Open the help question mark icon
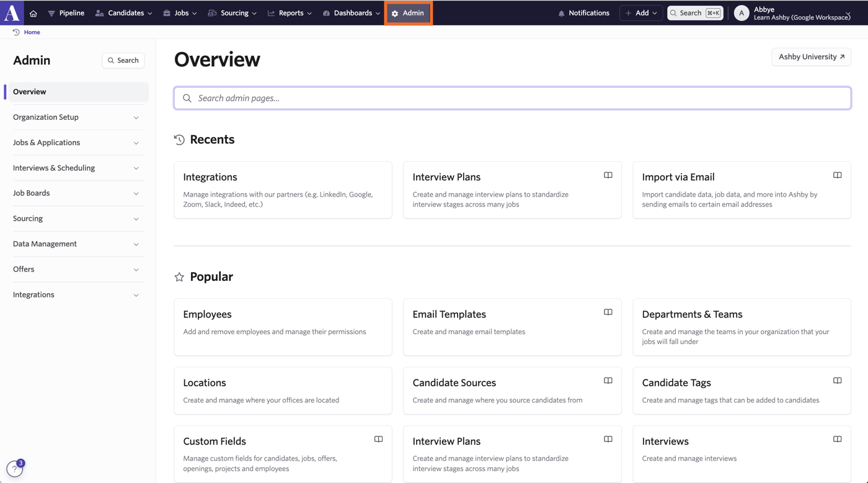 click(x=14, y=469)
